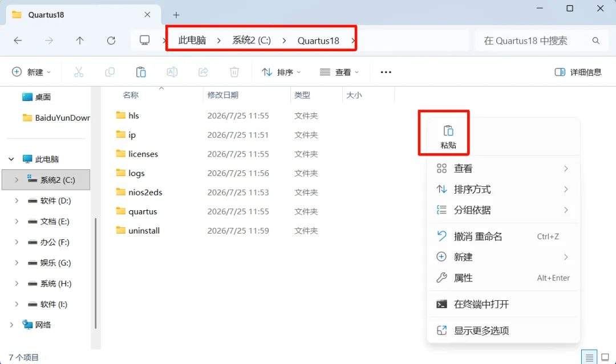This screenshot has height=364, width=616.
Task: Select Paste (粘贴) in the context menu
Action: [x=448, y=137]
